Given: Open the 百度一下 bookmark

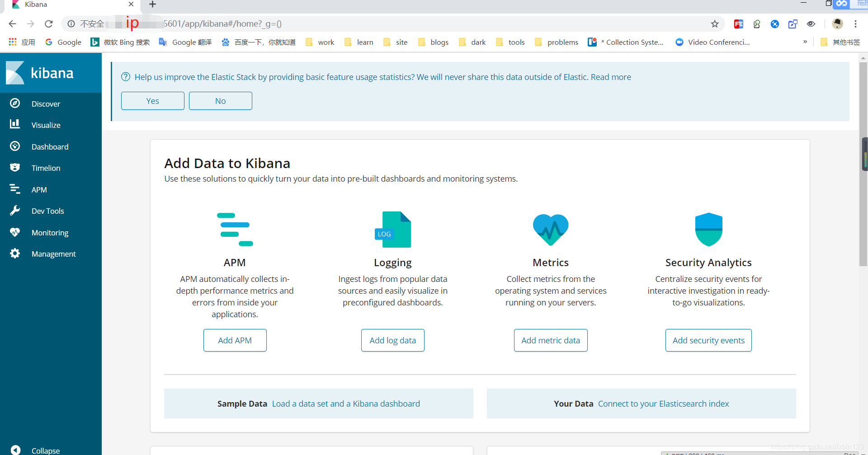Looking at the screenshot, I should click(x=258, y=42).
